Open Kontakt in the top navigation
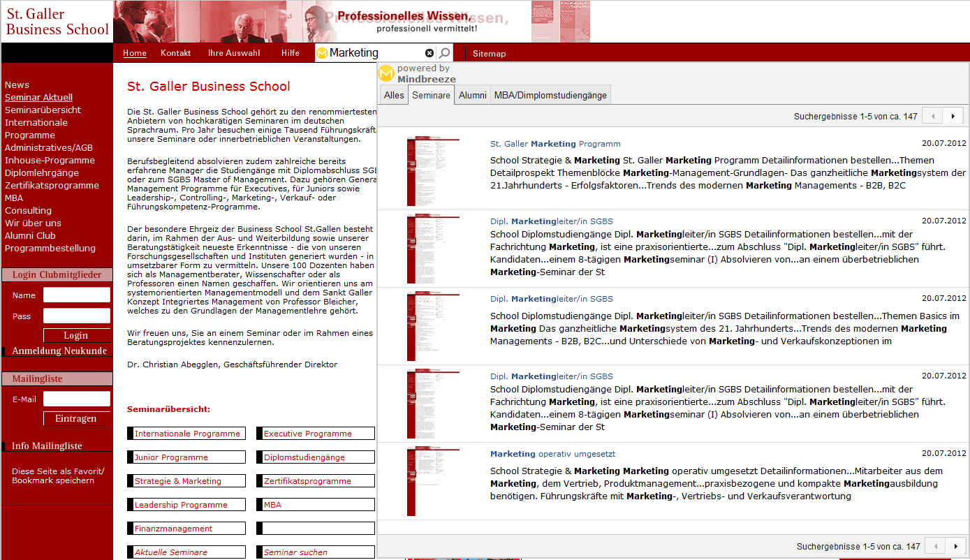This screenshot has width=970, height=560. [176, 53]
